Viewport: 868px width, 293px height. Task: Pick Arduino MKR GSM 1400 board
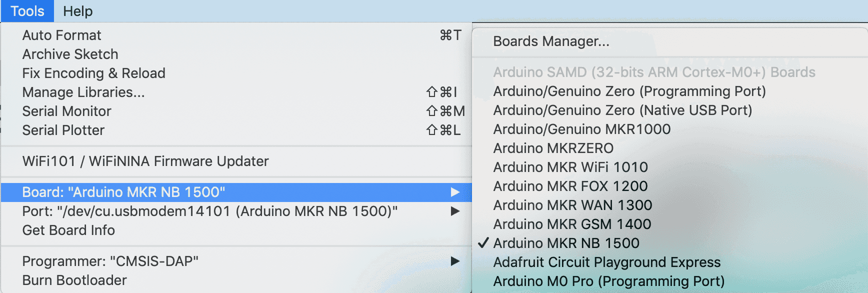(572, 224)
